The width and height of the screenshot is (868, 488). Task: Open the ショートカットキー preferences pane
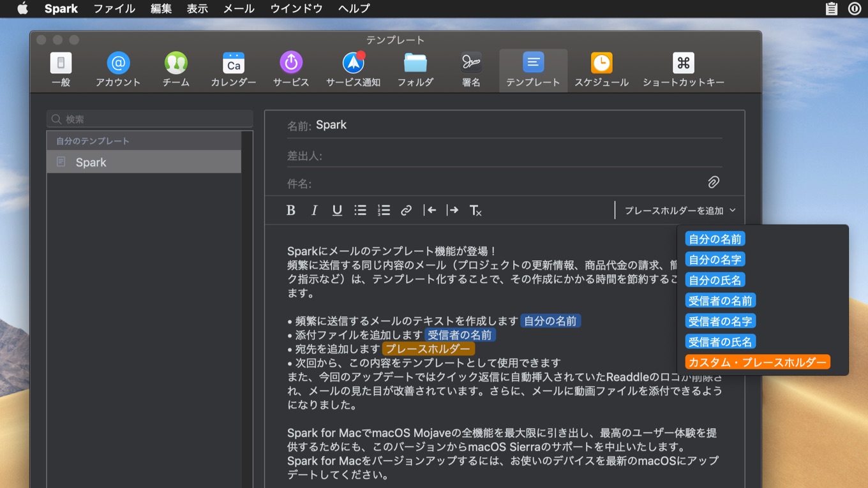click(x=684, y=70)
